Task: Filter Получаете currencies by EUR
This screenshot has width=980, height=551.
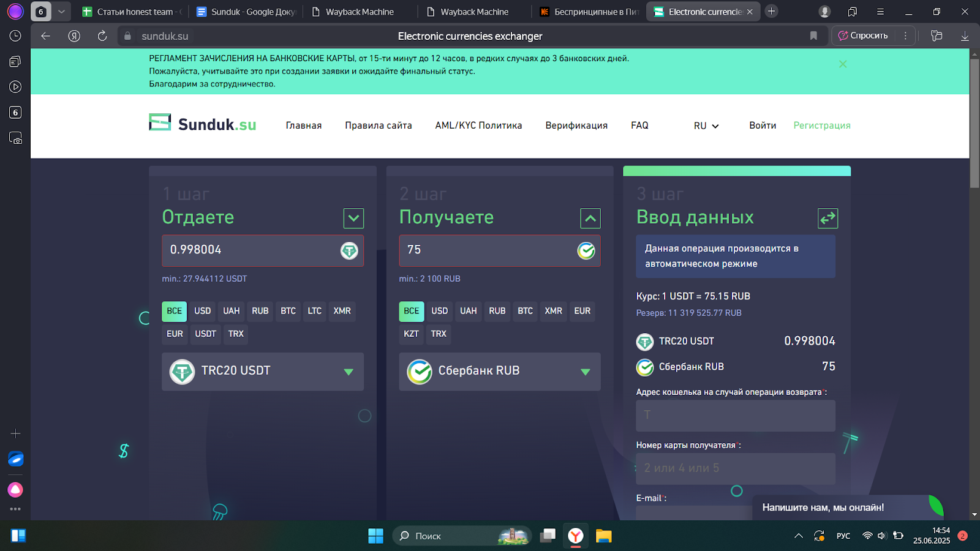Action: pos(582,311)
